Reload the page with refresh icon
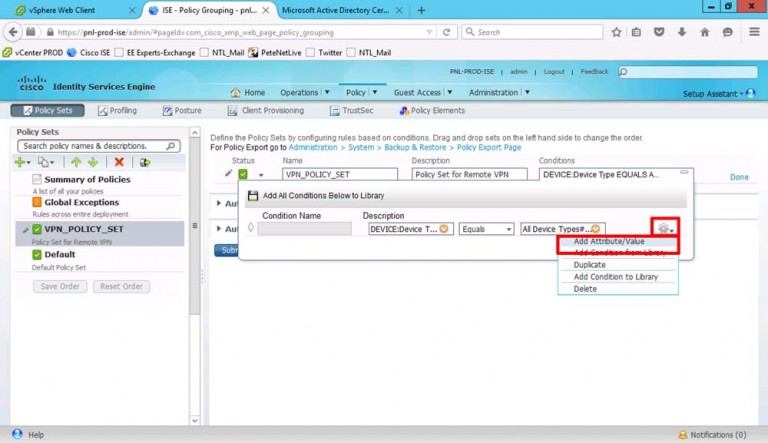The image size is (768, 443). 446,32
